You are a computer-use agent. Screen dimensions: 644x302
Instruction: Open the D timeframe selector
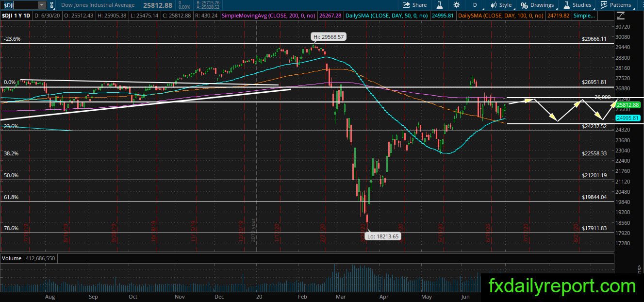click(x=475, y=5)
